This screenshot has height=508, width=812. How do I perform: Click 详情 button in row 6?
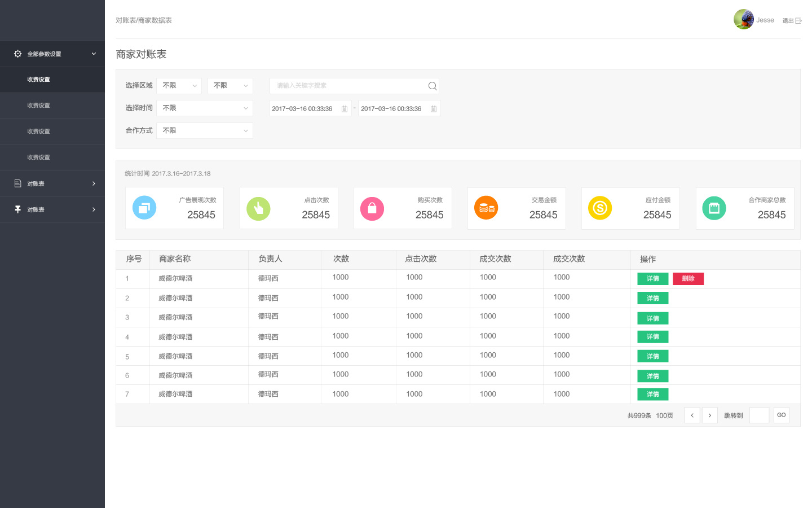653,376
